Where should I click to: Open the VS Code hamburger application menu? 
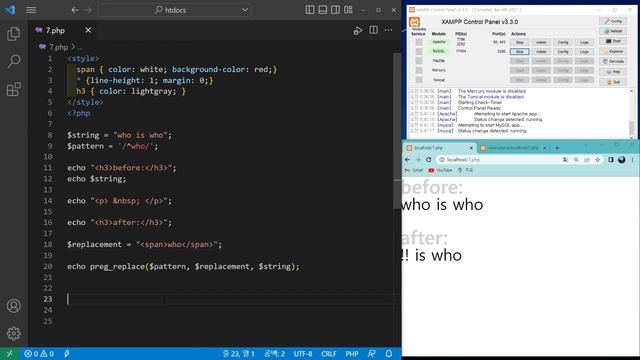point(31,10)
